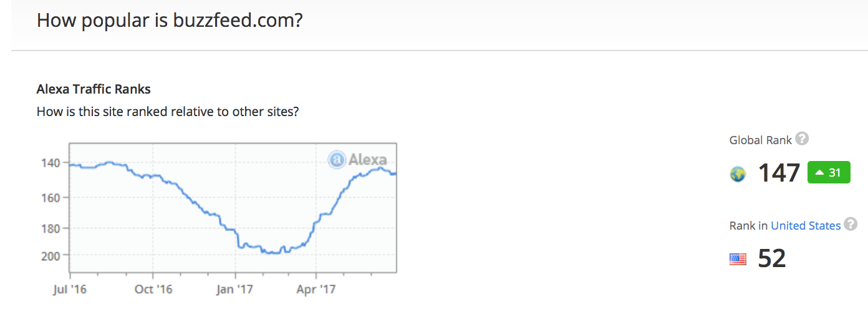This screenshot has width=868, height=322.
Task: Click the 200 rank value on y-axis
Action: click(51, 255)
